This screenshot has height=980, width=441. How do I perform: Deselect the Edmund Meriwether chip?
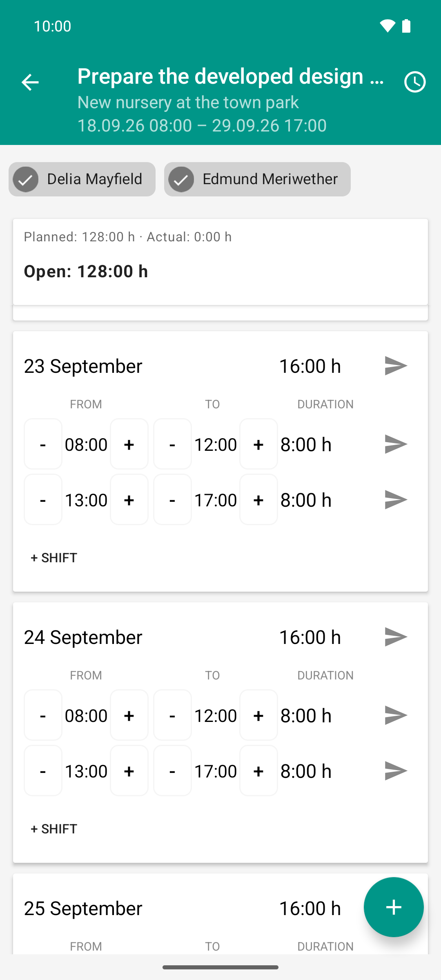click(x=257, y=179)
